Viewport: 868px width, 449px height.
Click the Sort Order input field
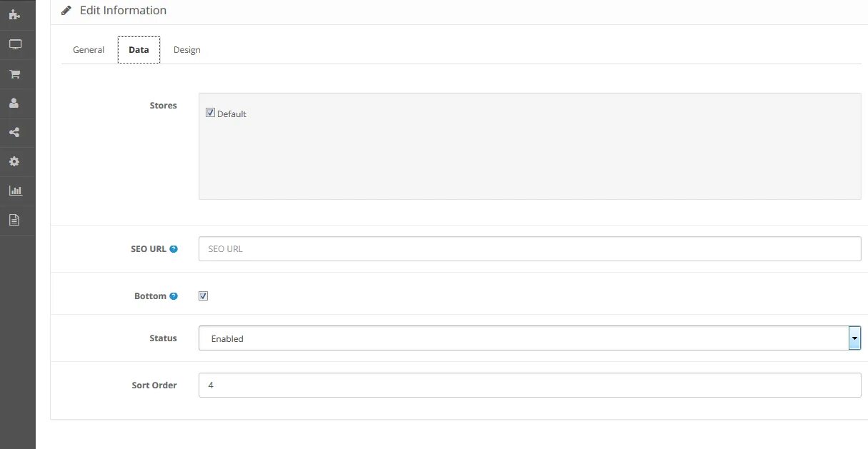click(529, 385)
